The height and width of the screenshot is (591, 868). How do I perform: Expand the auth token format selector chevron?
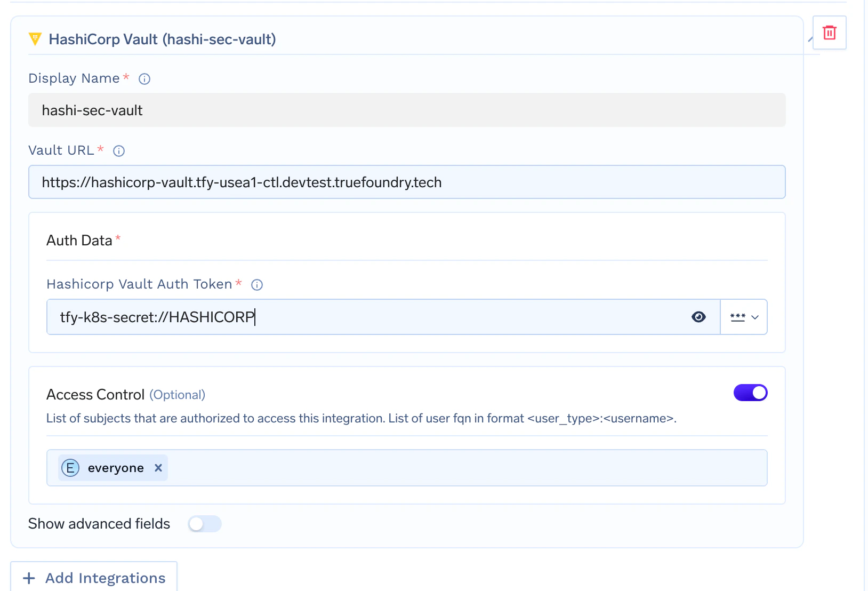[x=755, y=318]
